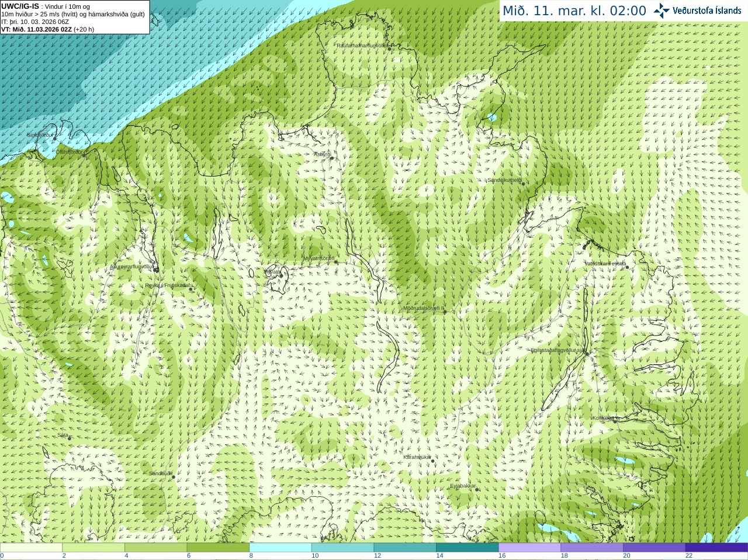
Task: Click the Möðrudalsöræfi II station label
Action: click(424, 308)
